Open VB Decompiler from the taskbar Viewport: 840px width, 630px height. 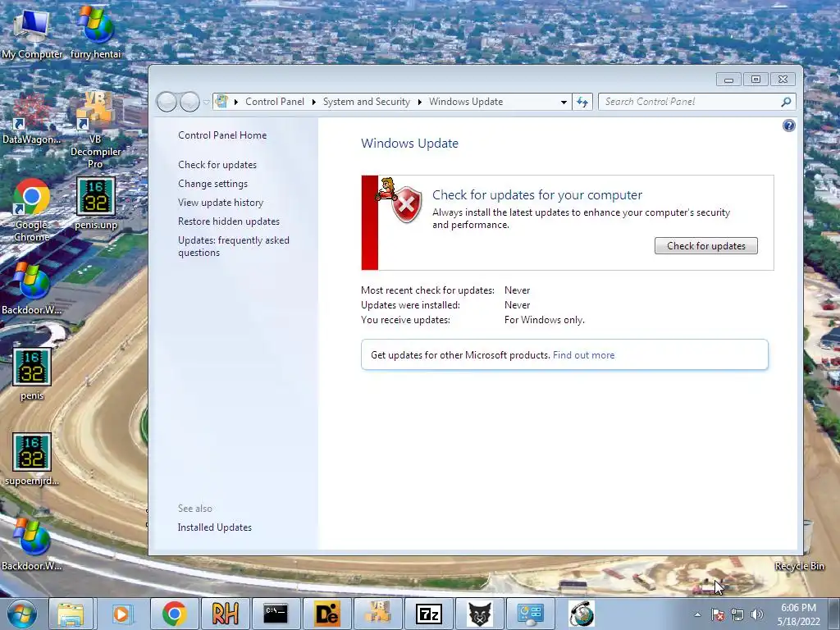point(377,614)
